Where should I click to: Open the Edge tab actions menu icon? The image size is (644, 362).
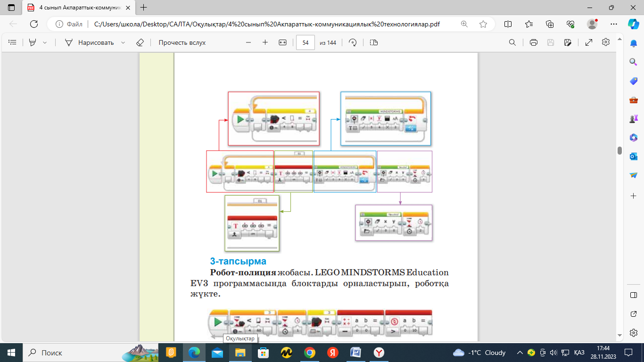click(11, 8)
